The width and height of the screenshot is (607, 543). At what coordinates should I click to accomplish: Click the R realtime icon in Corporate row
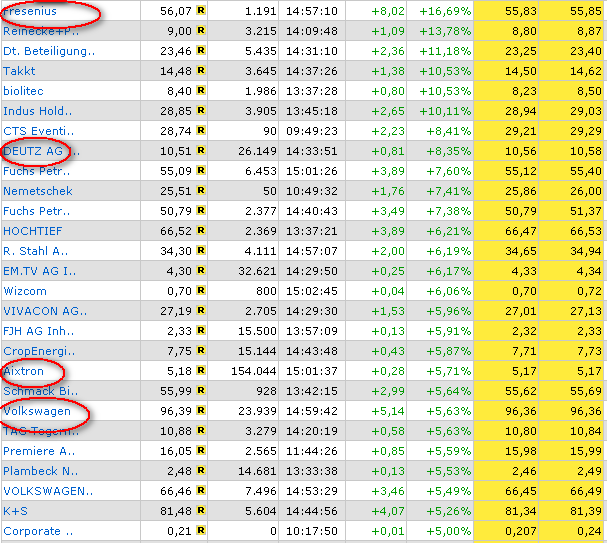201,530
